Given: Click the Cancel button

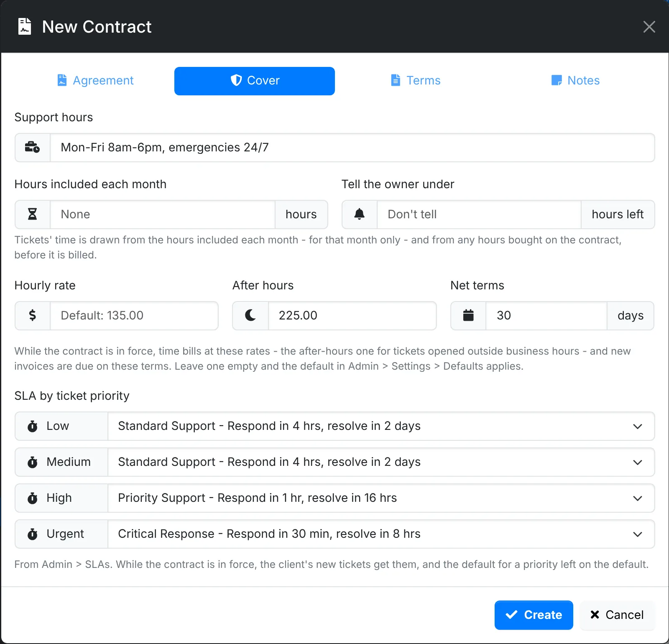Looking at the screenshot, I should 617,615.
